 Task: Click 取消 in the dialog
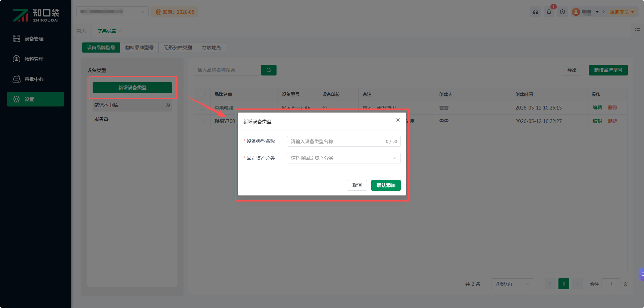click(357, 185)
